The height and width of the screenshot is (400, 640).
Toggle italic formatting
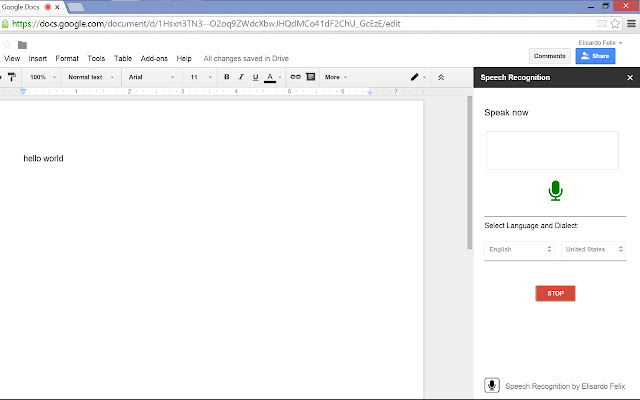[x=241, y=77]
